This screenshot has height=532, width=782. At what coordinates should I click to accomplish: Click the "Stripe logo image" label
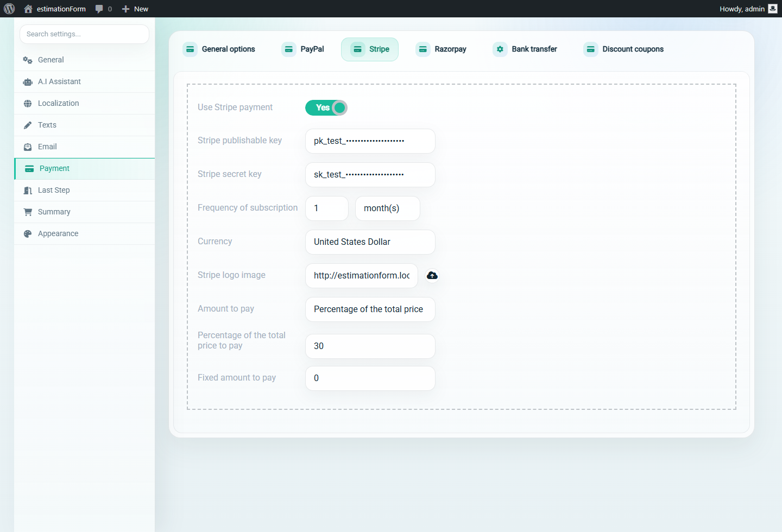231,275
